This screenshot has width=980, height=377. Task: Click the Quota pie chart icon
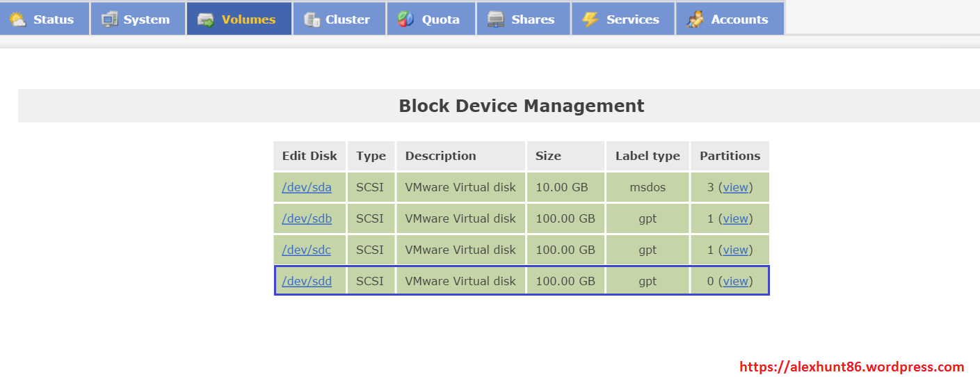tap(406, 19)
